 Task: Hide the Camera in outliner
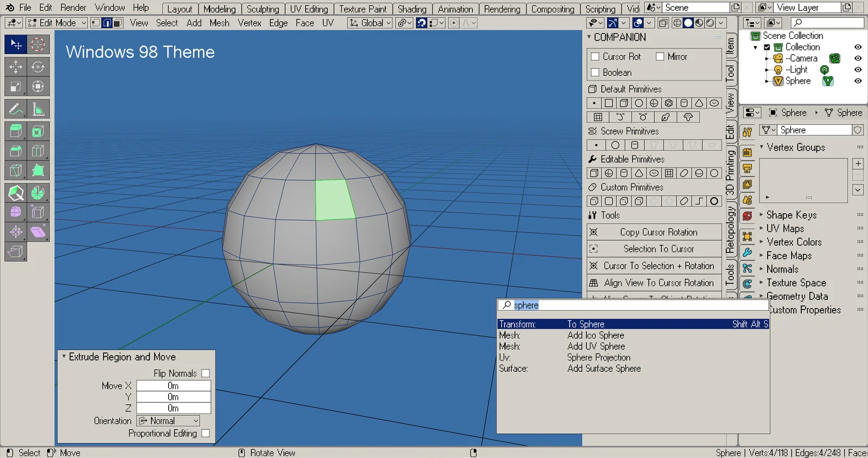(858, 59)
